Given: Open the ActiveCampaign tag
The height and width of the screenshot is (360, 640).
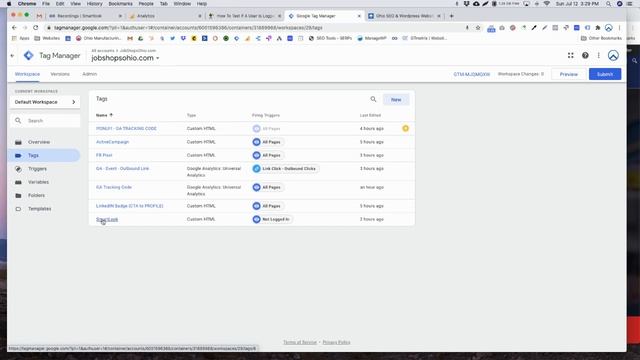Looking at the screenshot, I should [x=112, y=142].
